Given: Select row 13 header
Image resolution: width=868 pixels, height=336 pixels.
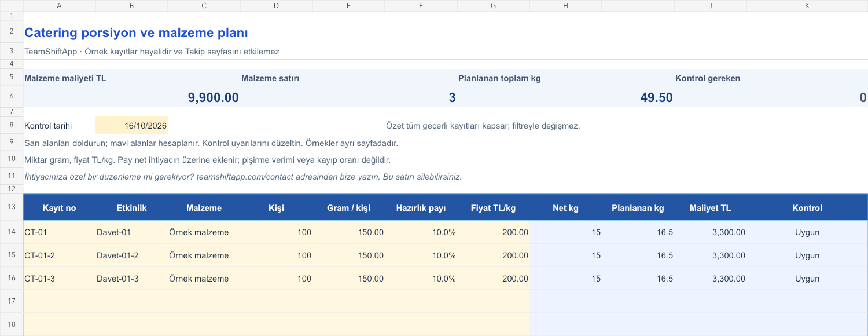Looking at the screenshot, I should [12, 207].
